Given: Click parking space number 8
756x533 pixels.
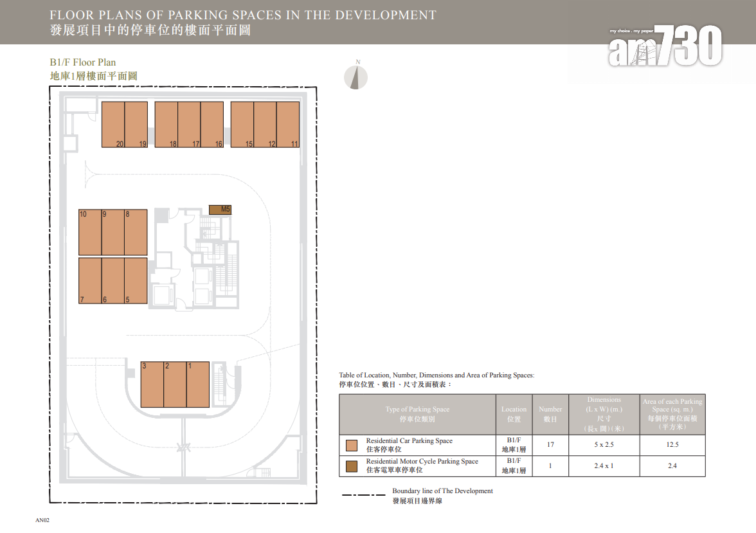Looking at the screenshot, I should point(136,232).
